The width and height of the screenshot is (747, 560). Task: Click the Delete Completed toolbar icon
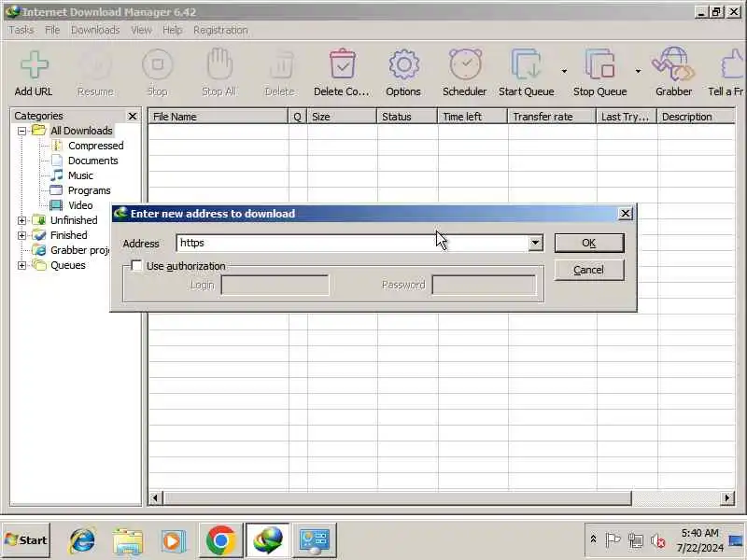tap(342, 63)
